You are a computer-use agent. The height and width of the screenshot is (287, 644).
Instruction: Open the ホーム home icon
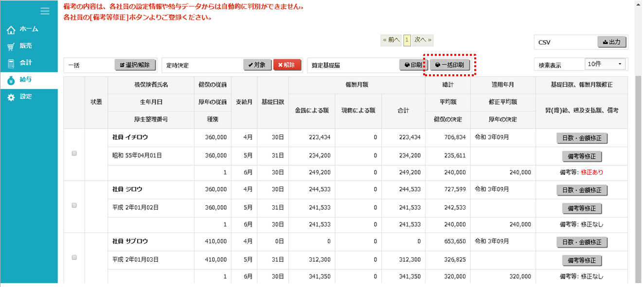pyautogui.click(x=11, y=30)
